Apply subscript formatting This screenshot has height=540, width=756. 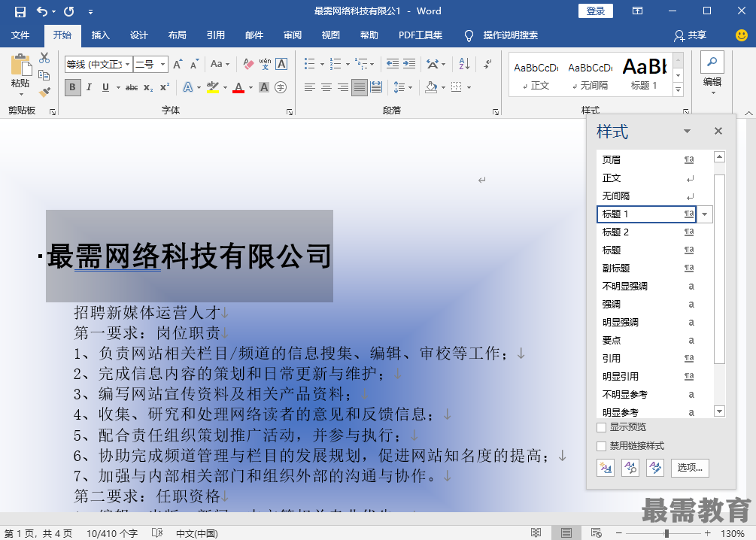[148, 87]
